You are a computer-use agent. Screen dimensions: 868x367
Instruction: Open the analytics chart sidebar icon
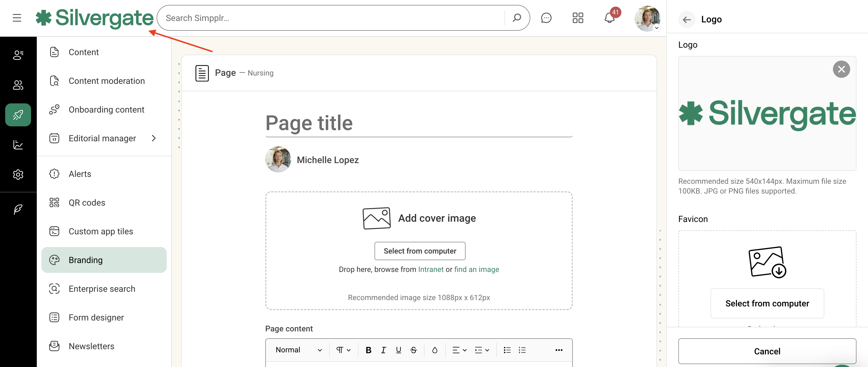tap(18, 145)
